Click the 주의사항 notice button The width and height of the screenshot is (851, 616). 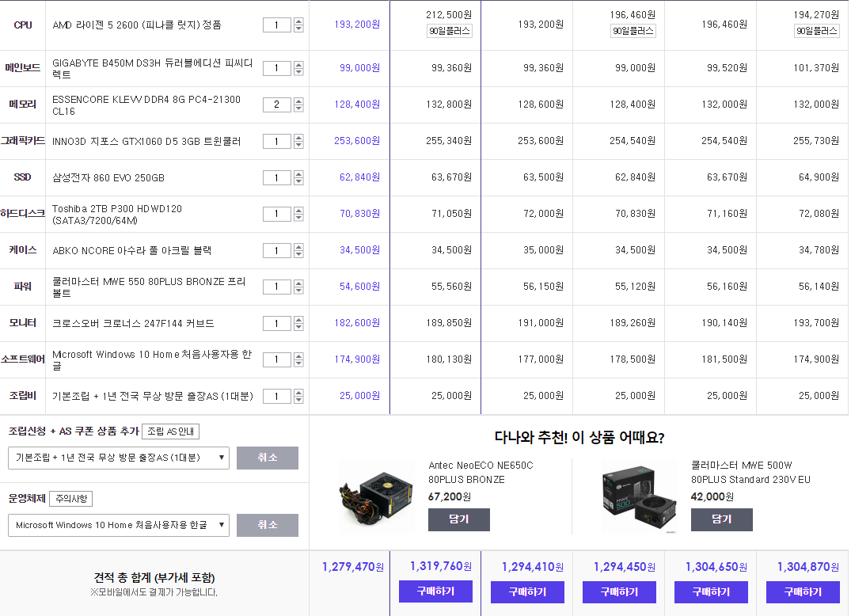(x=70, y=499)
